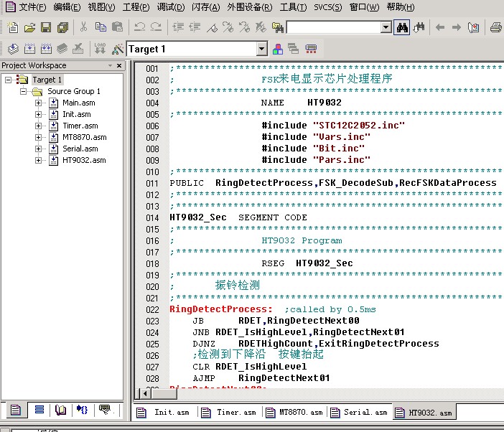Open the Target 1 dropdown list
The height and width of the screenshot is (432, 504).
[262, 49]
